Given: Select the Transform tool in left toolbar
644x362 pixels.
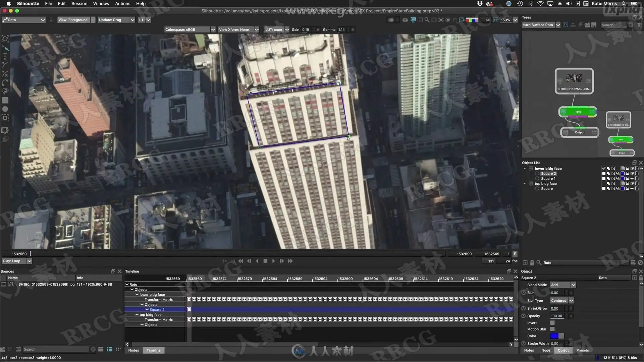Looking at the screenshot, I should [x=5, y=39].
